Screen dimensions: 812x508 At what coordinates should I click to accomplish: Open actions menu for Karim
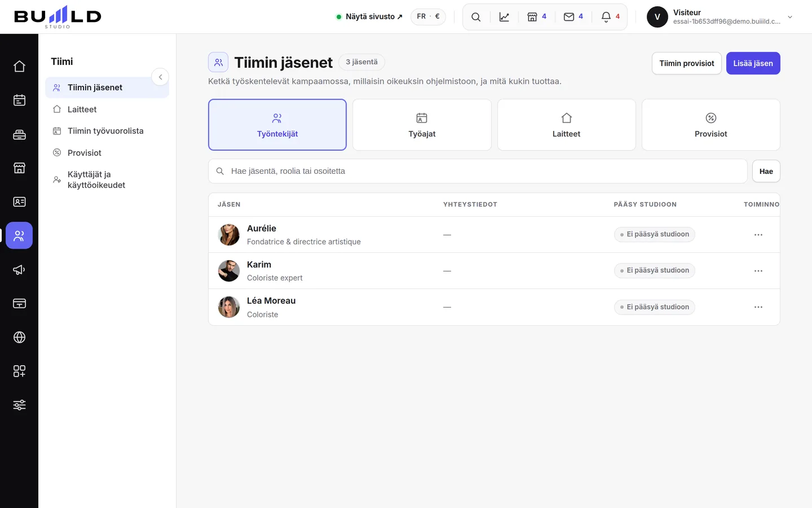point(758,271)
